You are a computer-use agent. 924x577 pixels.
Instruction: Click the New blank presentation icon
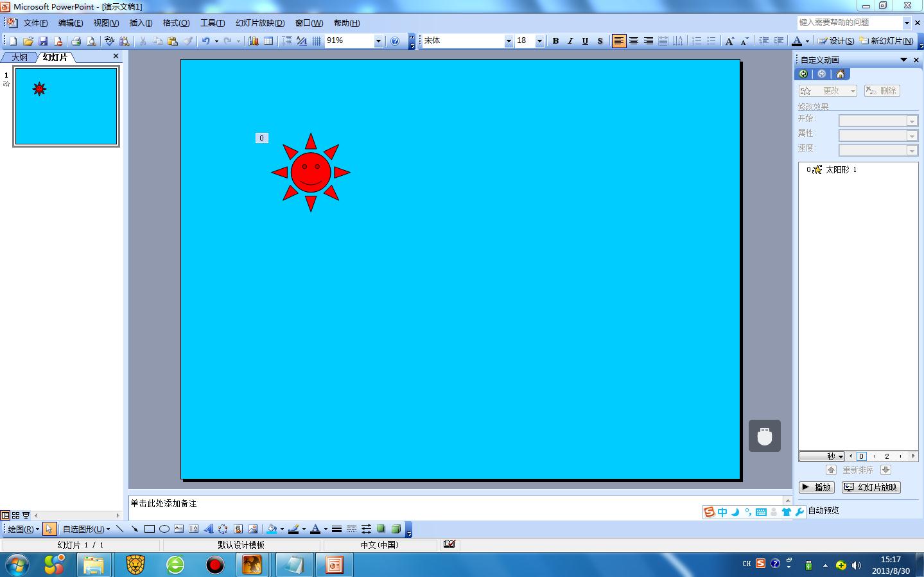click(x=13, y=41)
